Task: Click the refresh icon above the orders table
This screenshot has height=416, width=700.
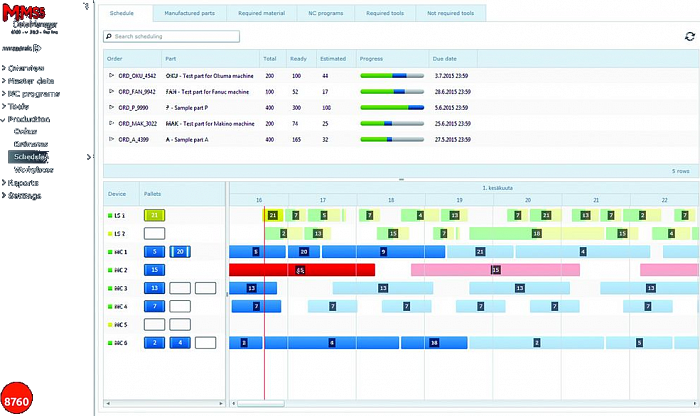Action: 690,36
